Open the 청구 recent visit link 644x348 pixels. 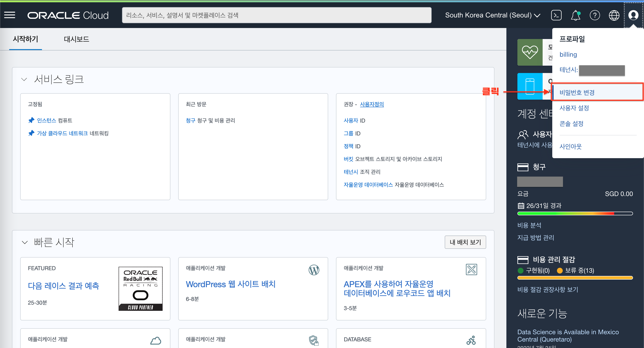click(x=191, y=120)
